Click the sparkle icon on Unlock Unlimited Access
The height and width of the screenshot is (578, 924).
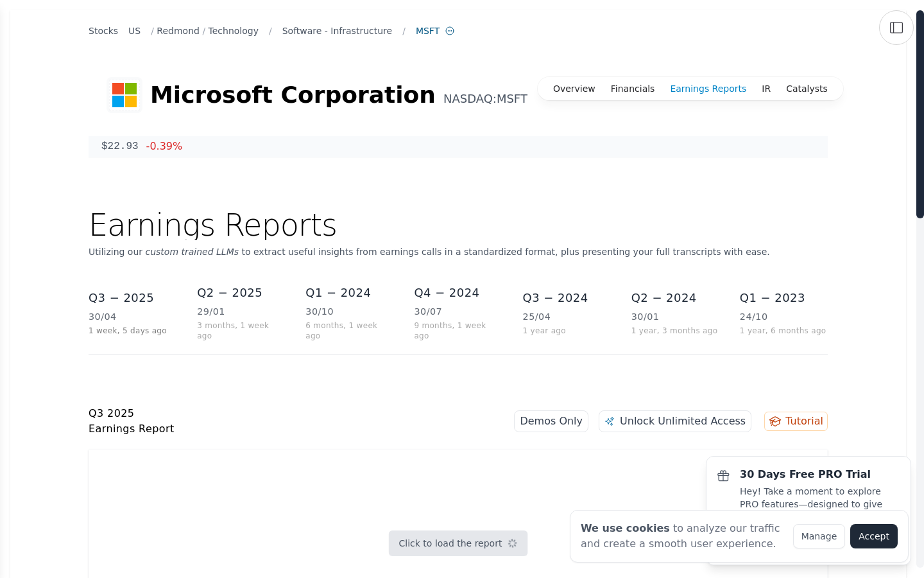pyautogui.click(x=610, y=421)
